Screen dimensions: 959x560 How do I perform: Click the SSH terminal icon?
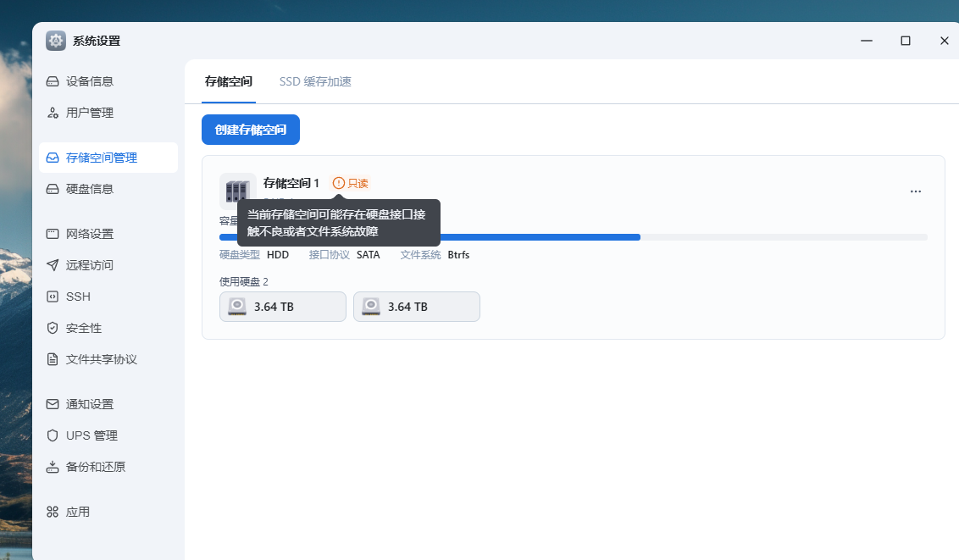[x=53, y=297]
